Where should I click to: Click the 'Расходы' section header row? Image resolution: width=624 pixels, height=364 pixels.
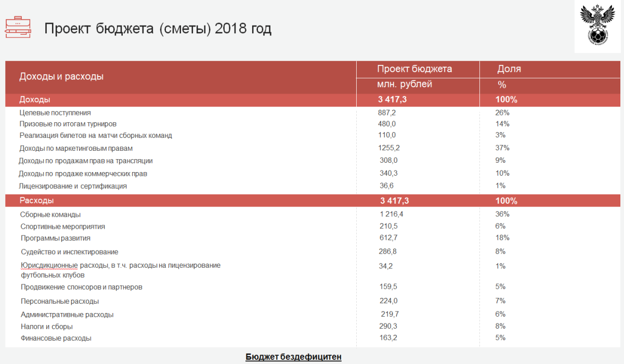point(313,201)
